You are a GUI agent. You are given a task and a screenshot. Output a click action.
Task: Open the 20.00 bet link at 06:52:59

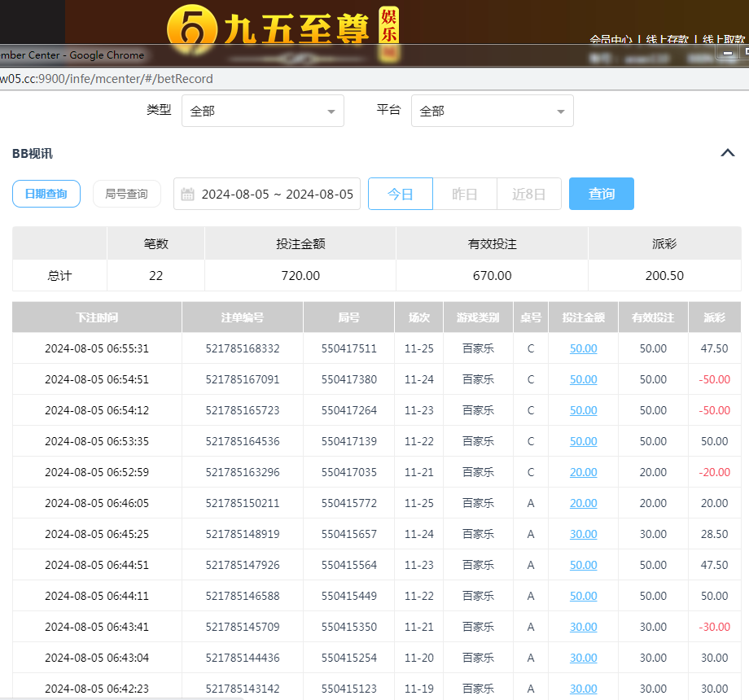[583, 472]
